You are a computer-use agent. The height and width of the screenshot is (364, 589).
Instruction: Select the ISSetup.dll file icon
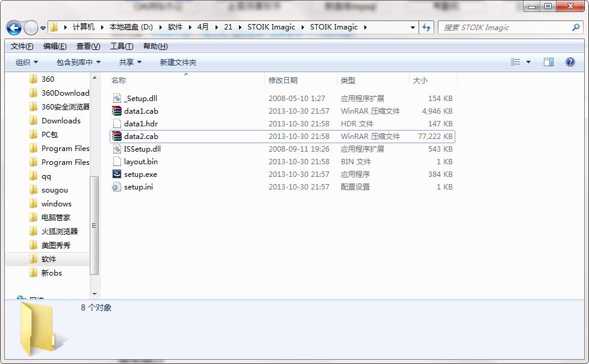coord(117,149)
